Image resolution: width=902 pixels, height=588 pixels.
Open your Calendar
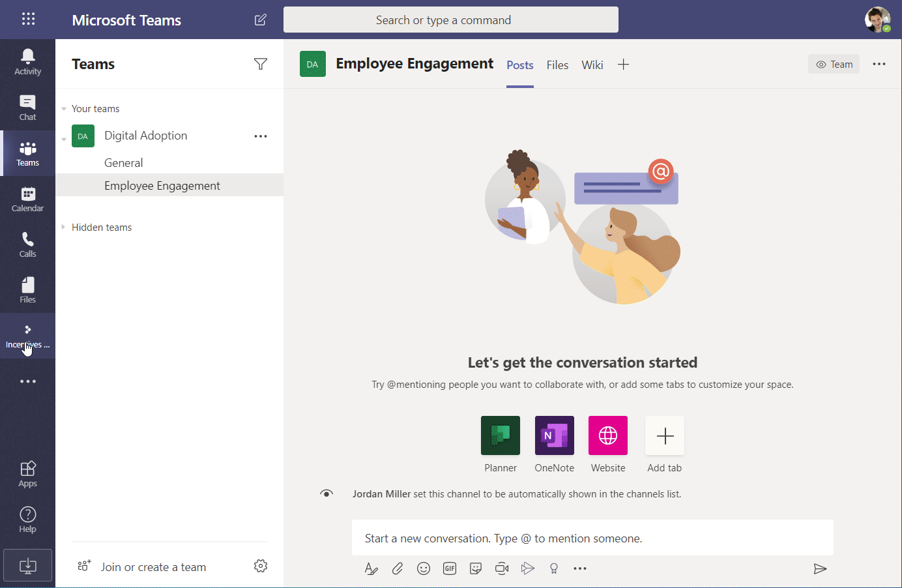tap(27, 198)
